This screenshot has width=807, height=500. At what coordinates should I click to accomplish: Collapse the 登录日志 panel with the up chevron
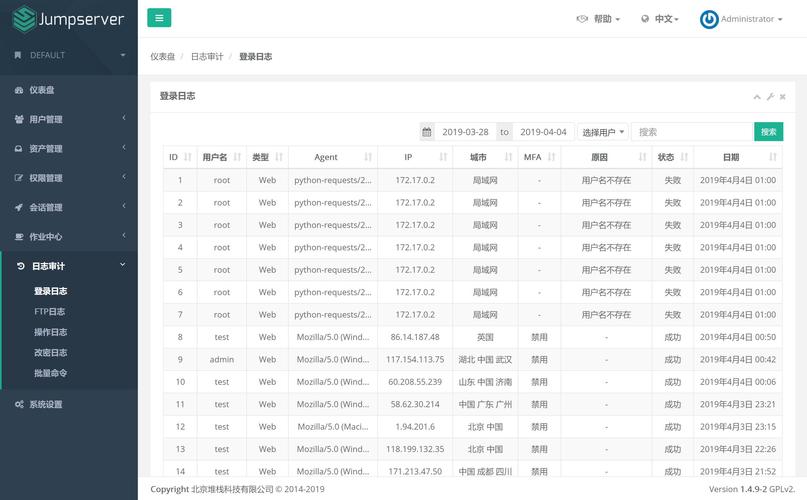click(x=757, y=97)
